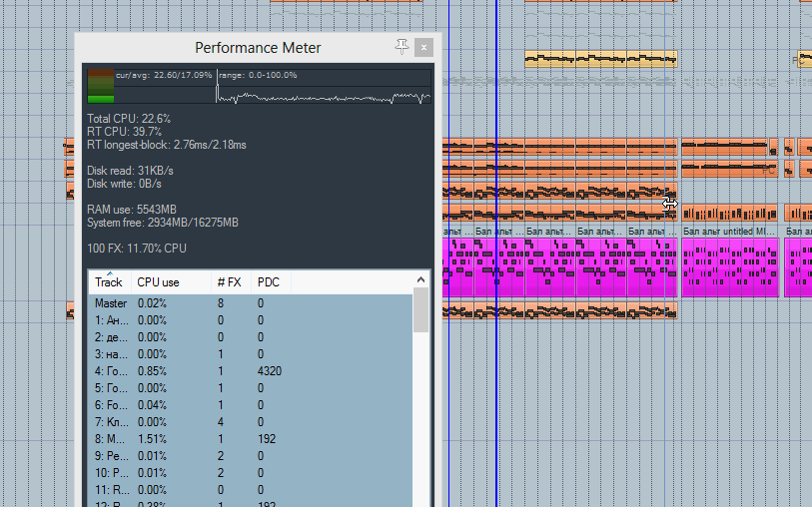Select track row '9: Pe...'

click(x=251, y=456)
